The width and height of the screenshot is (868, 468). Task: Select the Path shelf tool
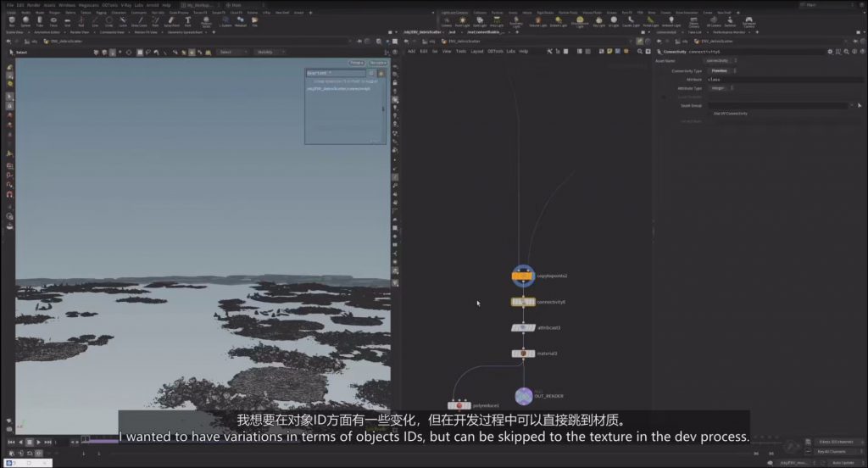tap(155, 21)
